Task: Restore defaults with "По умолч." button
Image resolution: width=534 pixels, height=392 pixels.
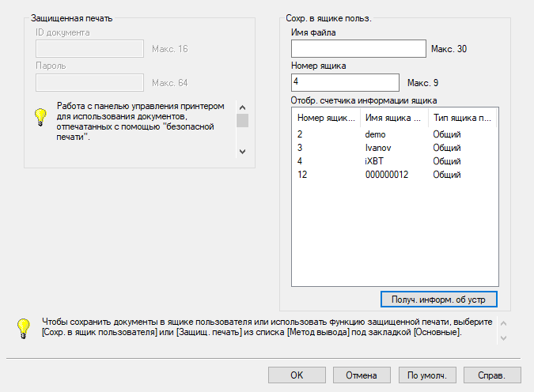Action: 427,375
